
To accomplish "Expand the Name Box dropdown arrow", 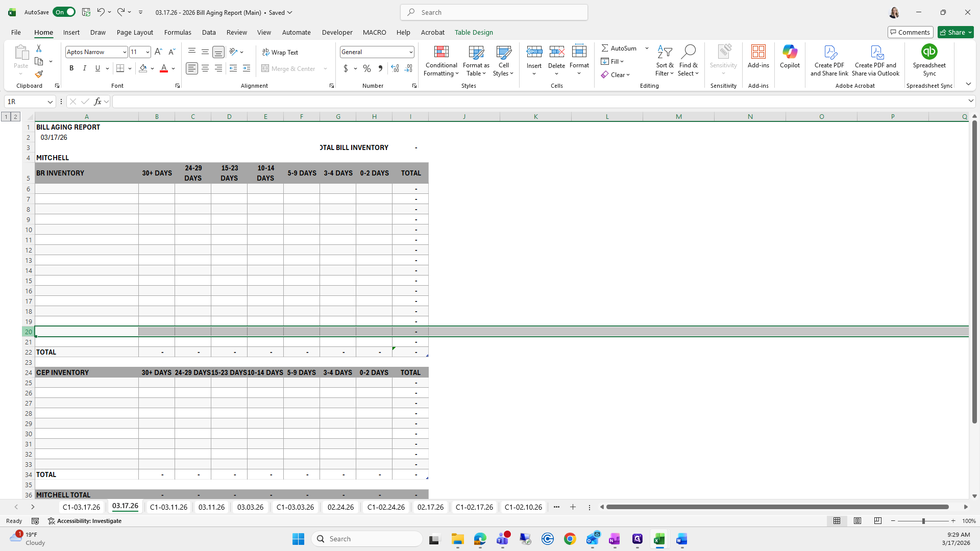I will tap(50, 102).
